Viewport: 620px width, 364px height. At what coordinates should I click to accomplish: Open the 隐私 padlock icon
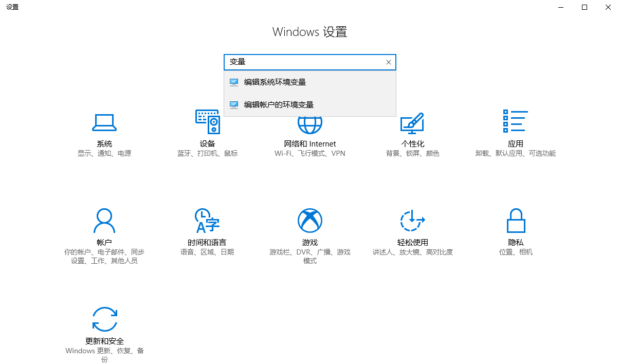pyautogui.click(x=516, y=221)
